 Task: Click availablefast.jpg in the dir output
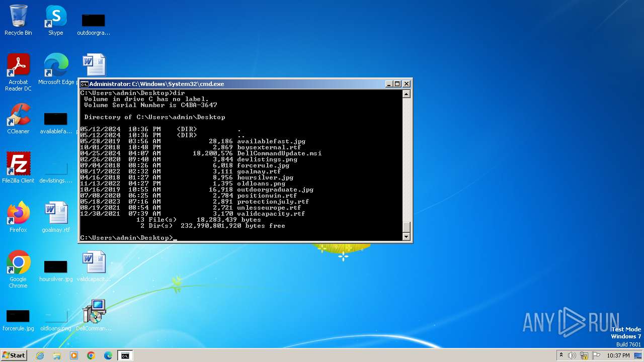271,141
